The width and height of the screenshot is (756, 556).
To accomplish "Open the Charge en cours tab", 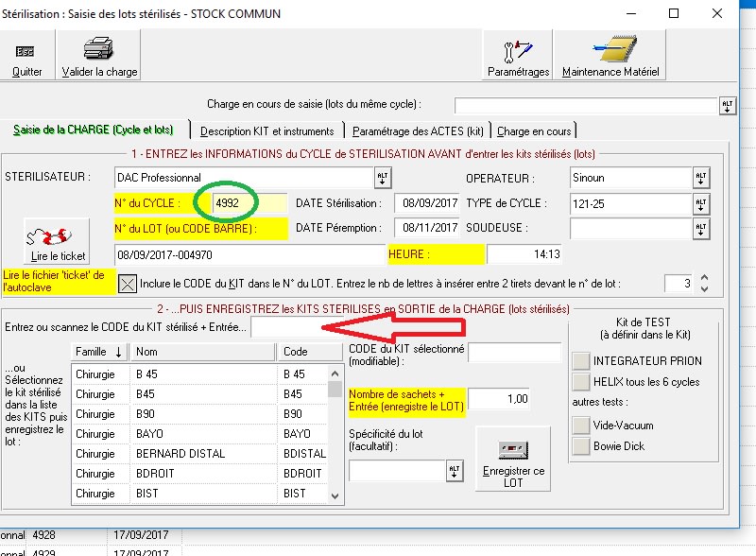I will (534, 131).
